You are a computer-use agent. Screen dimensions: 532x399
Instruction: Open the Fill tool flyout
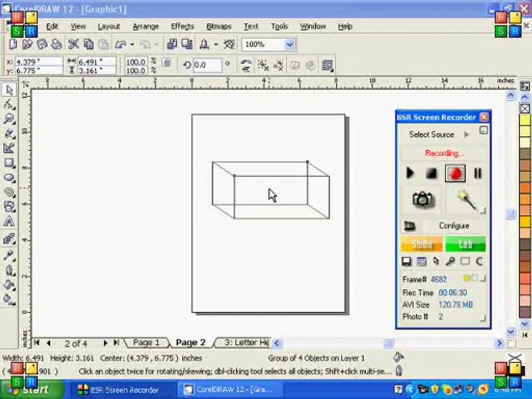[9, 285]
